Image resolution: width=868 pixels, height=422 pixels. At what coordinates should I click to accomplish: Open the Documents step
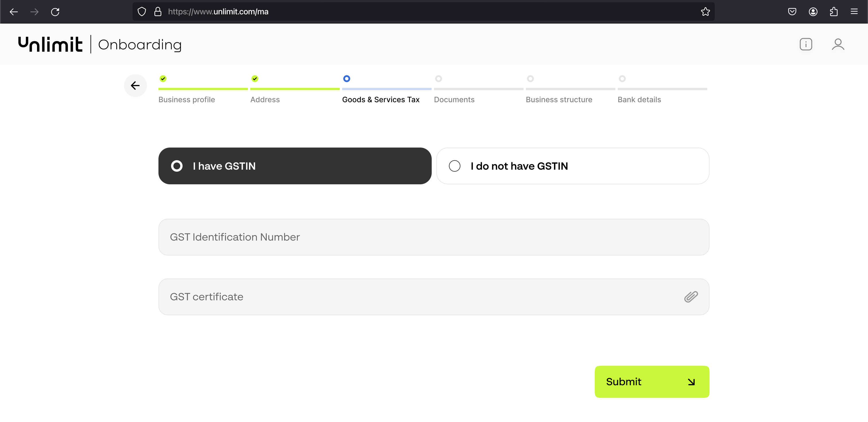tap(454, 100)
